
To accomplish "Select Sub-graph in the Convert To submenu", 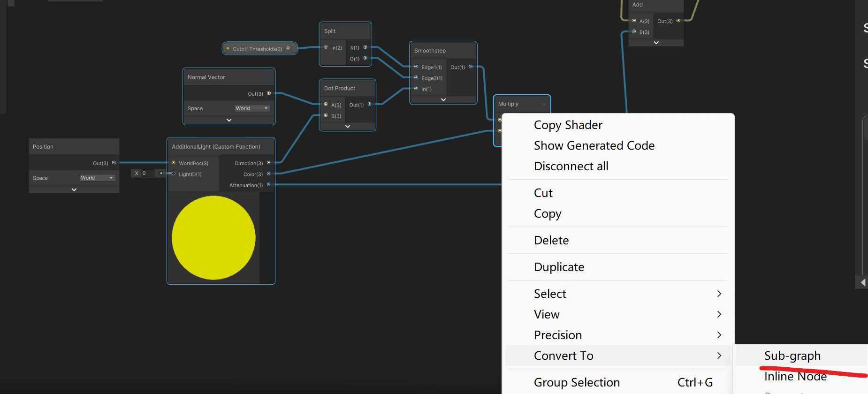I will pos(792,356).
